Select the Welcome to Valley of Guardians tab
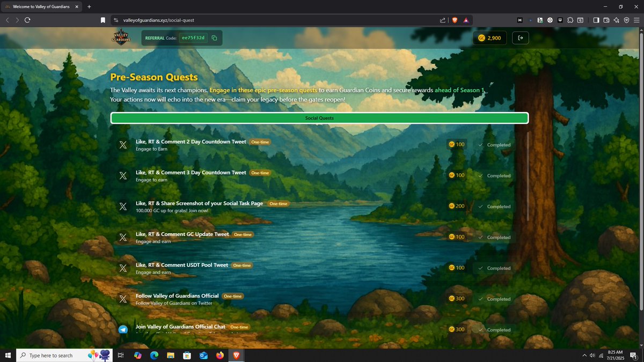644x362 pixels. coord(42,6)
